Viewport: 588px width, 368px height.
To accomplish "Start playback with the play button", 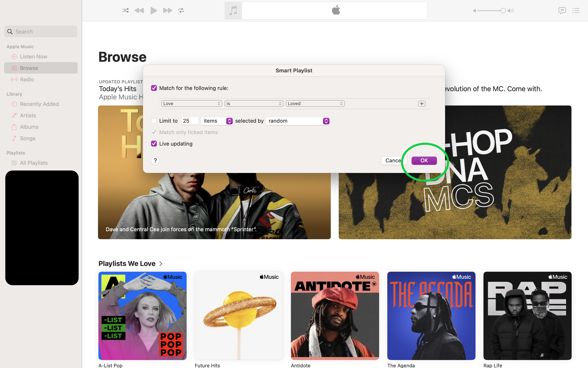I will (x=154, y=10).
